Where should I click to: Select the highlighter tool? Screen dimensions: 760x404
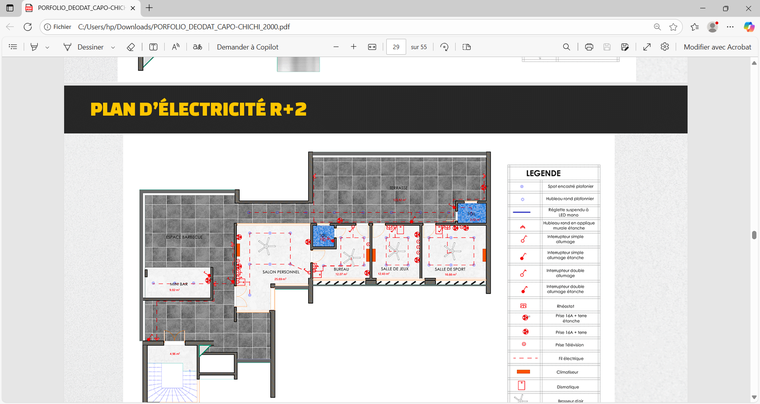click(34, 47)
